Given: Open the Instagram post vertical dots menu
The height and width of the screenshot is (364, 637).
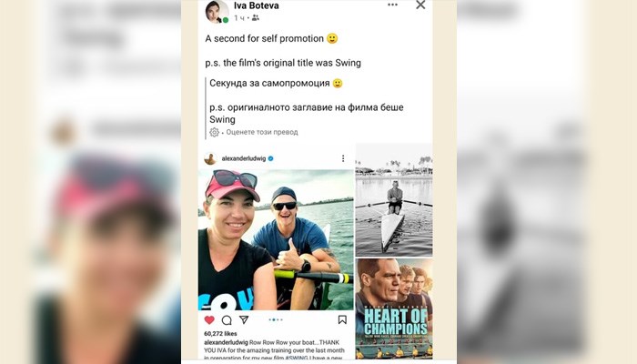Looking at the screenshot, I should click(x=343, y=158).
